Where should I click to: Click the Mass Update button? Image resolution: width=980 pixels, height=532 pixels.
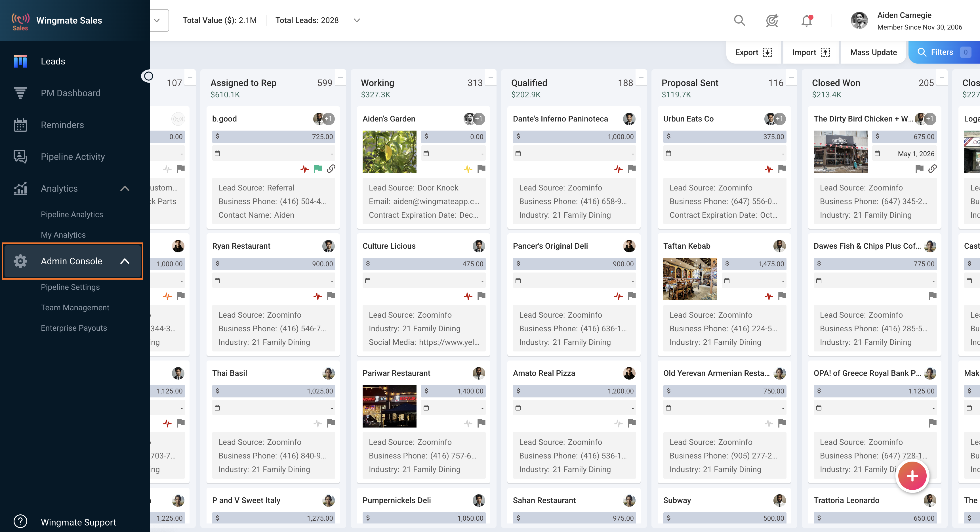coord(874,52)
